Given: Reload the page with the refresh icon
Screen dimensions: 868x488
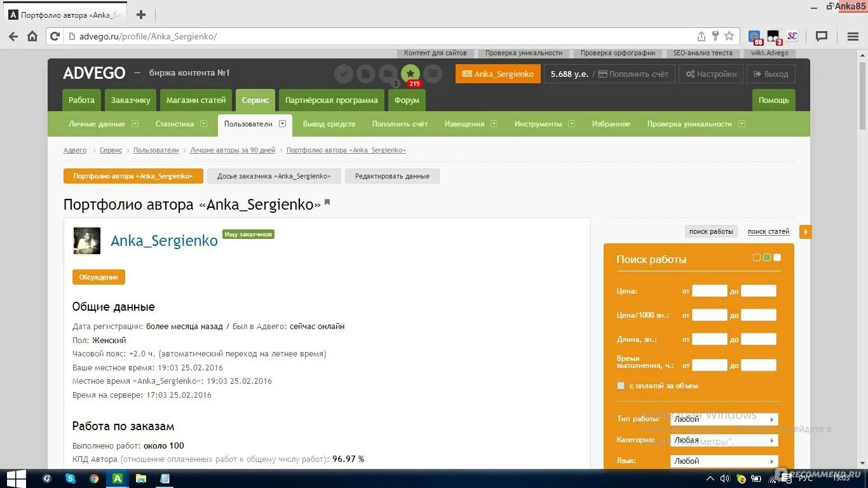Looking at the screenshot, I should 55,36.
